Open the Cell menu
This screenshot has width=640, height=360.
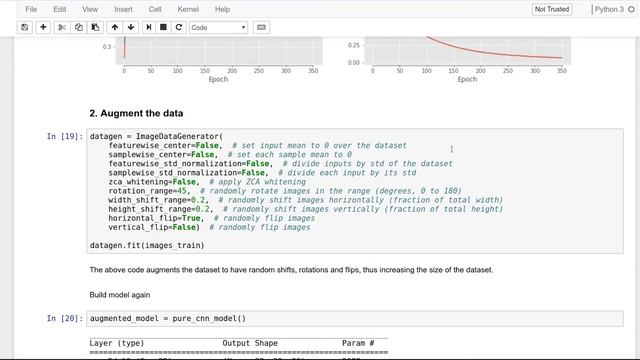point(155,9)
